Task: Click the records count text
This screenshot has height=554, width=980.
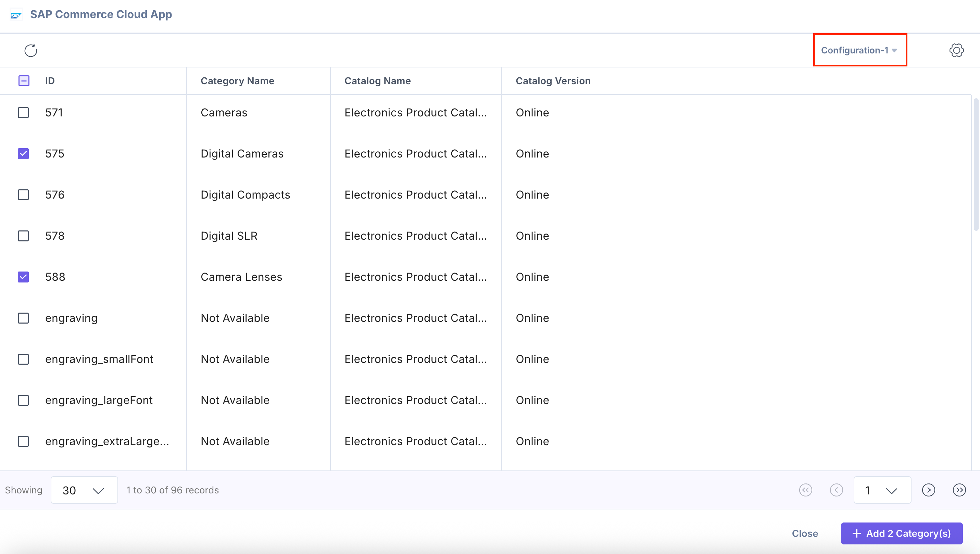Action: 172,490
